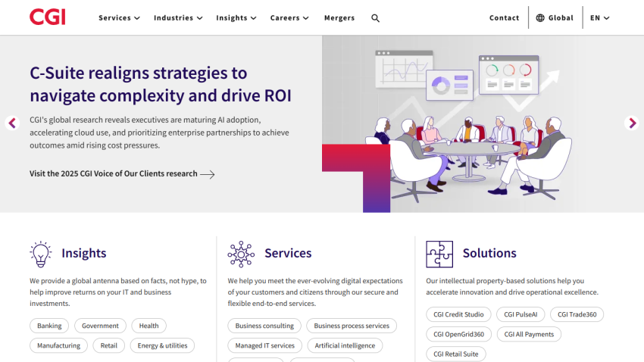The width and height of the screenshot is (644, 362).
Task: Expand the Industries menu
Action: (178, 17)
